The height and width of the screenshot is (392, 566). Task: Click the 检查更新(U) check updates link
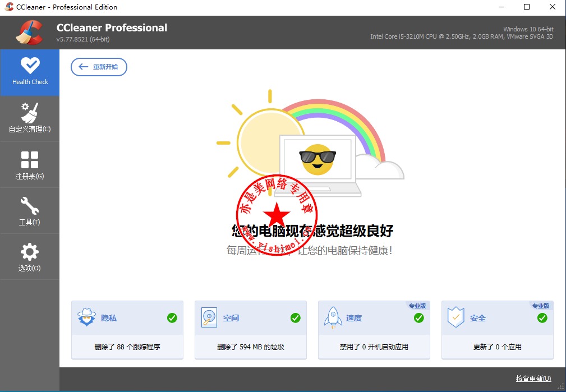(533, 379)
